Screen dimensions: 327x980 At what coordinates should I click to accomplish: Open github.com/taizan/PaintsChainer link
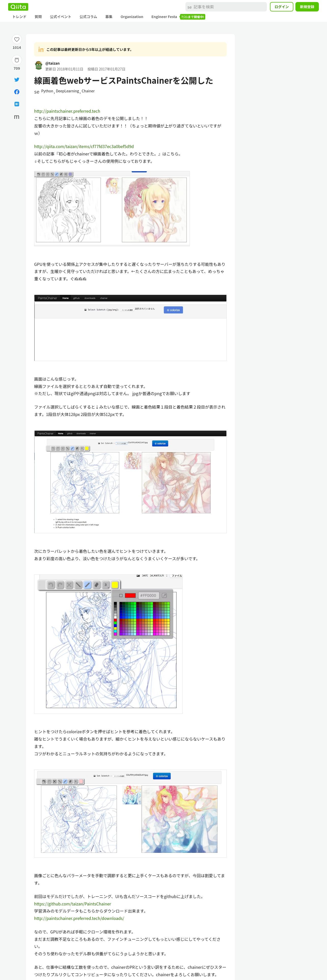(73, 903)
